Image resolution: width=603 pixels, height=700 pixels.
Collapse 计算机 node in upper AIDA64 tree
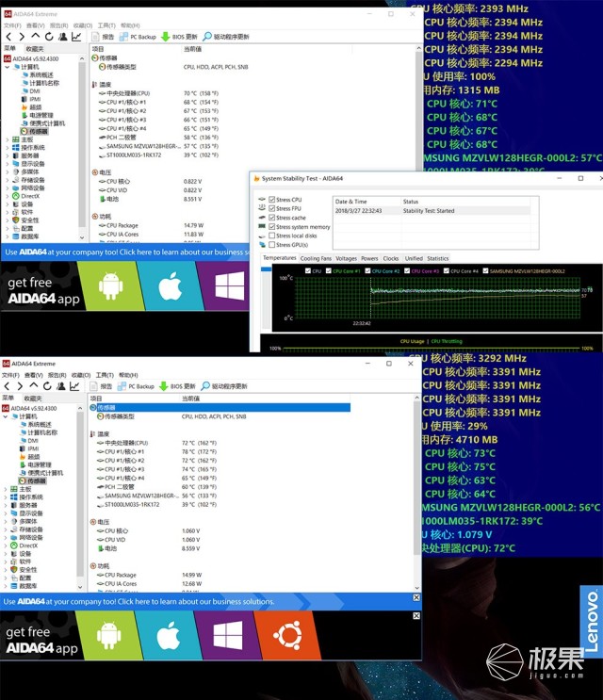(8, 67)
